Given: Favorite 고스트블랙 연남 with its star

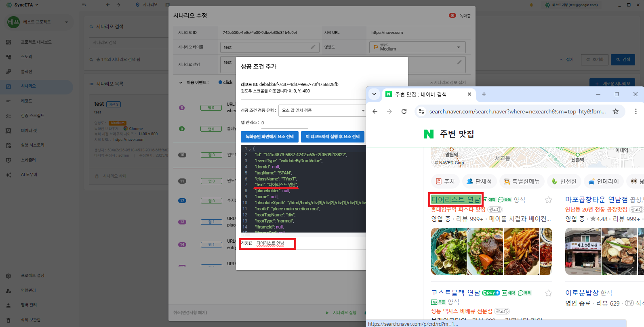Looking at the screenshot, I should click(x=549, y=293).
